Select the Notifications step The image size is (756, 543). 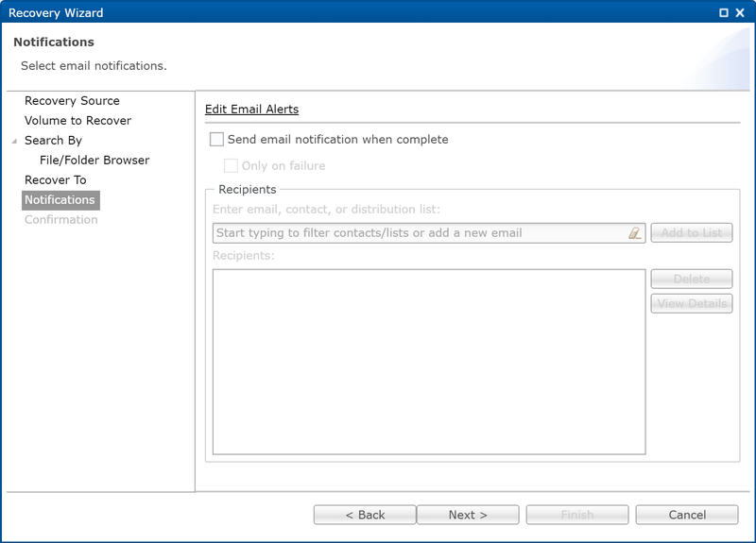coord(60,200)
